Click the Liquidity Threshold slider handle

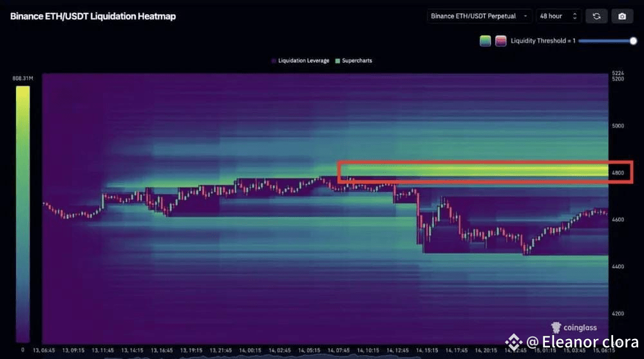pos(633,41)
